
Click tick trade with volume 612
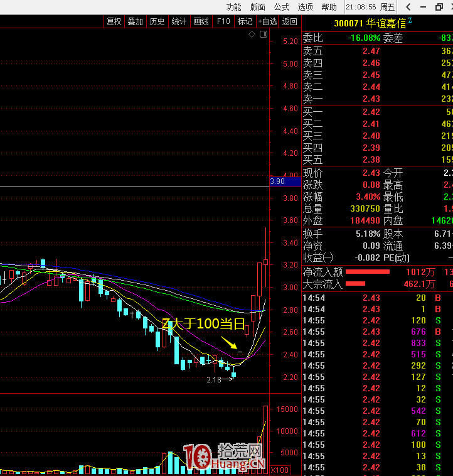418,433
